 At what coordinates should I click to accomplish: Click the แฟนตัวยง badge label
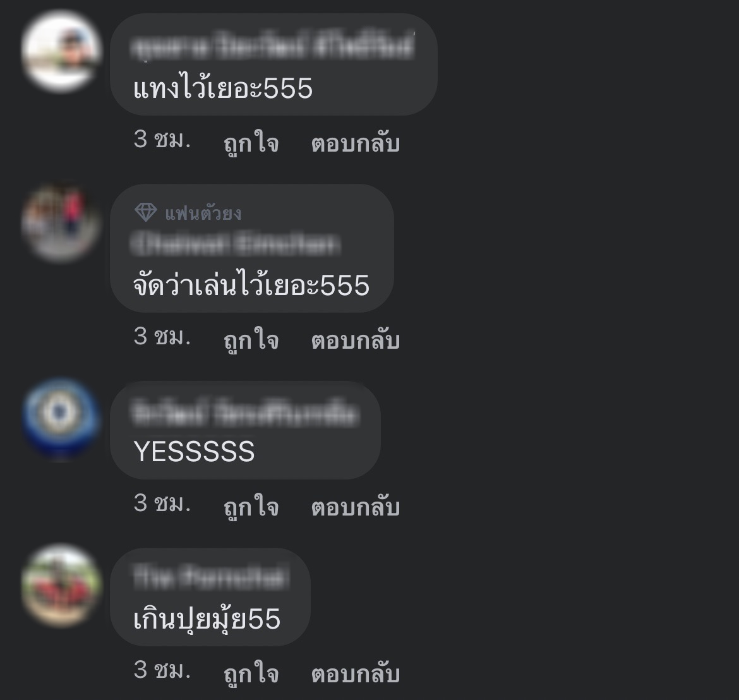click(x=203, y=214)
